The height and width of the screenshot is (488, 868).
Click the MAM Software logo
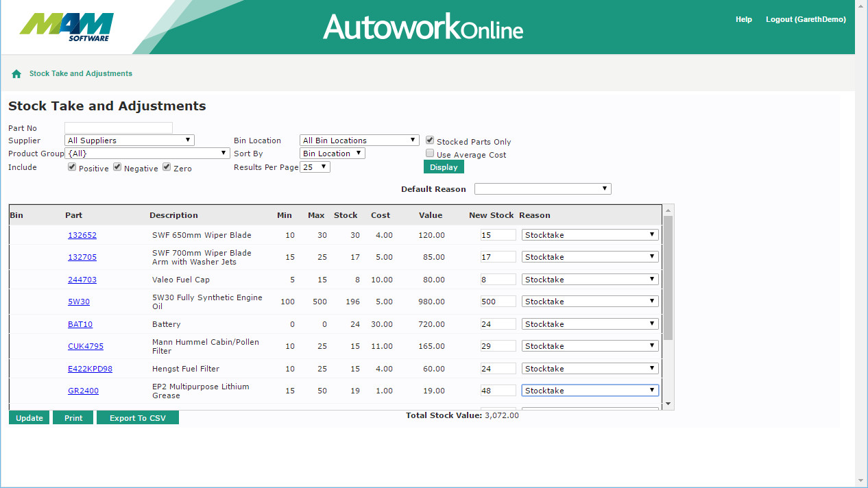point(67,27)
